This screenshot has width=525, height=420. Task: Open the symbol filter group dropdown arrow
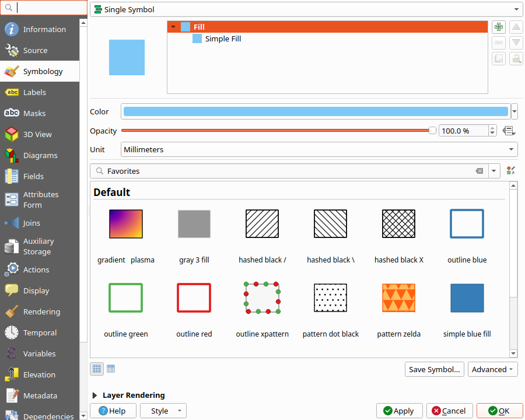pyautogui.click(x=494, y=171)
